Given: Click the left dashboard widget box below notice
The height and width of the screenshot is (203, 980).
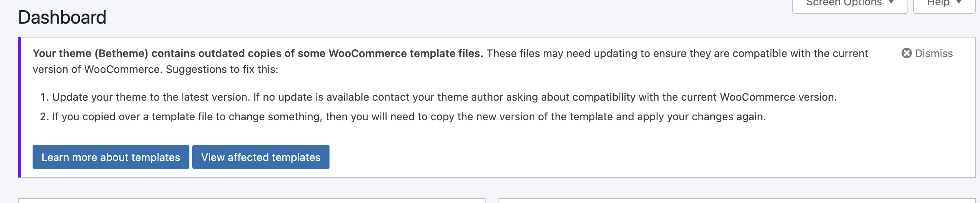Looking at the screenshot, I should 251,201.
